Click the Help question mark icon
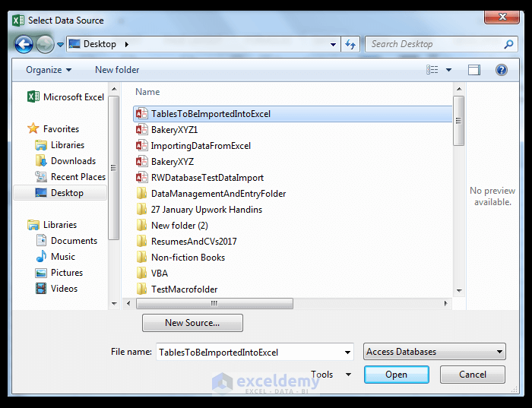The height and width of the screenshot is (408, 532). [501, 70]
